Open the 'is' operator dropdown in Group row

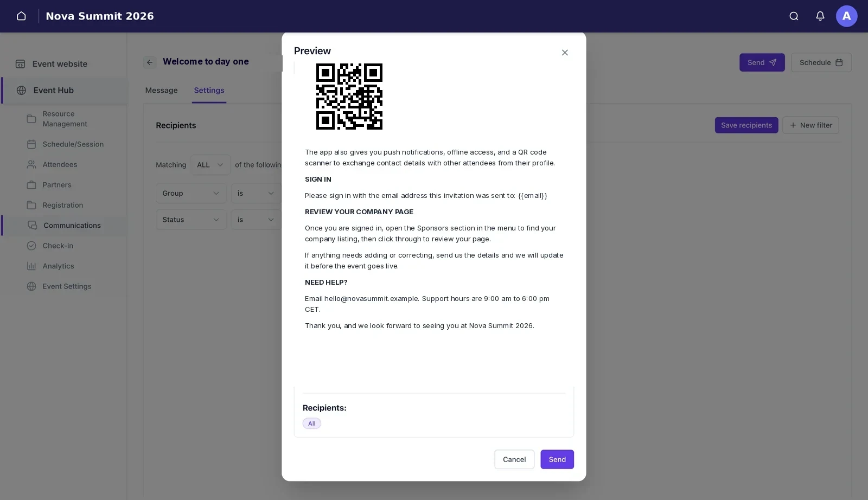coord(256,193)
